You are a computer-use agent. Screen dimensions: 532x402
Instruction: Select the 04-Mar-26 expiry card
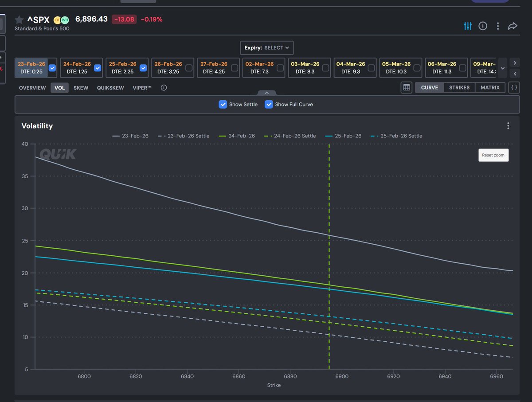[x=355, y=68]
